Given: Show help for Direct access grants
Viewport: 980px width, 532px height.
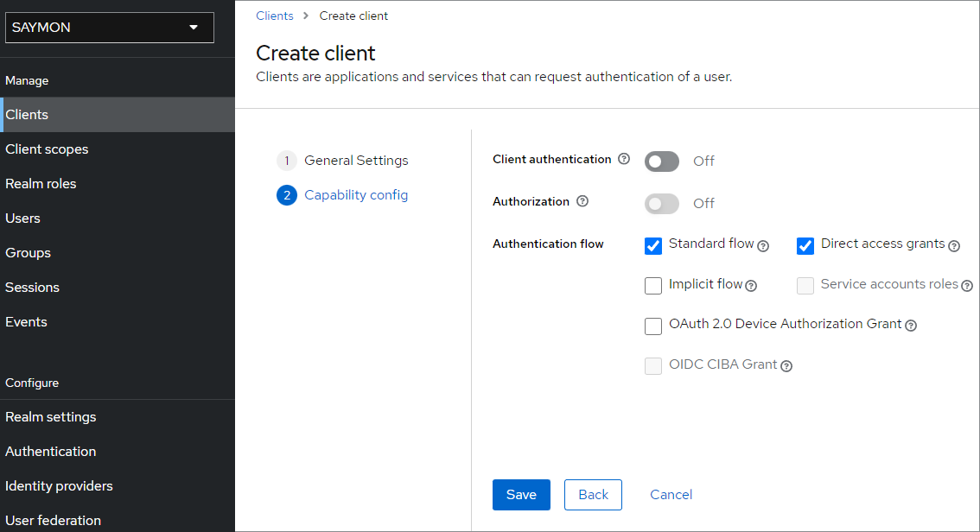Looking at the screenshot, I should point(954,246).
